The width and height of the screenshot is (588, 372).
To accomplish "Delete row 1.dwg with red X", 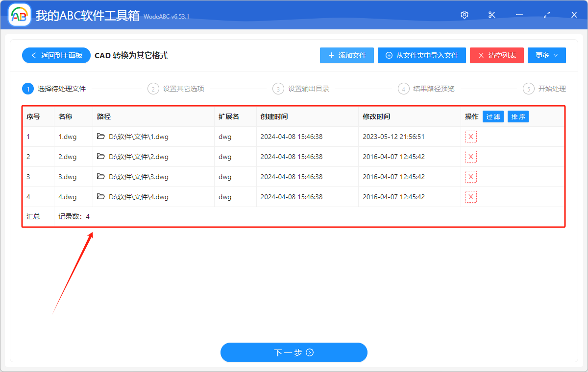I will [471, 137].
